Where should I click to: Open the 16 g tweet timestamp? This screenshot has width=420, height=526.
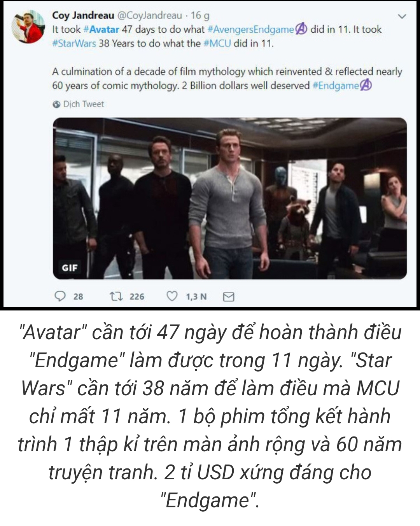click(200, 16)
